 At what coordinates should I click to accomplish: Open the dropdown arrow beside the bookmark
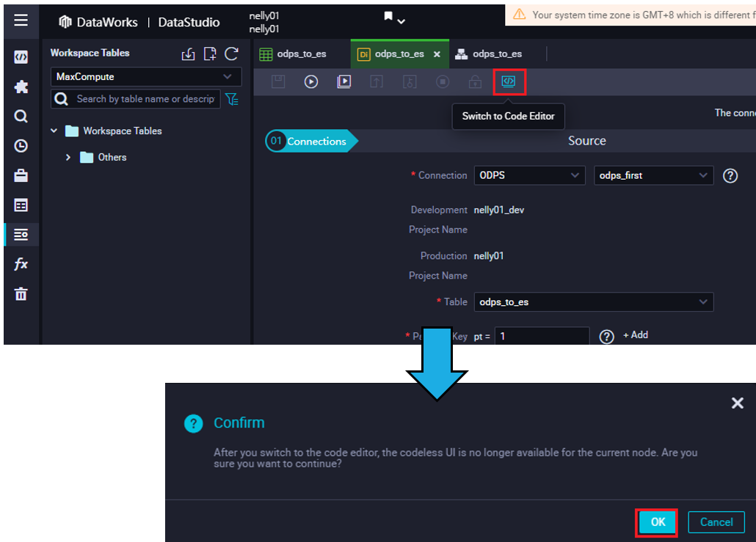[x=401, y=21]
